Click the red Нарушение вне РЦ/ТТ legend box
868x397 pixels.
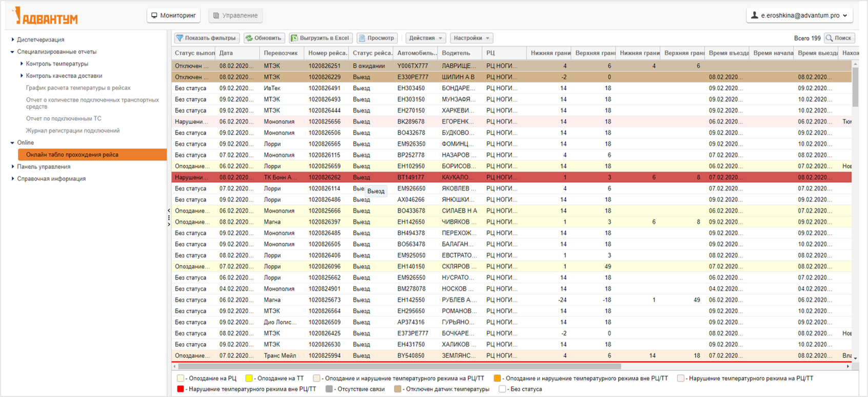(x=181, y=389)
